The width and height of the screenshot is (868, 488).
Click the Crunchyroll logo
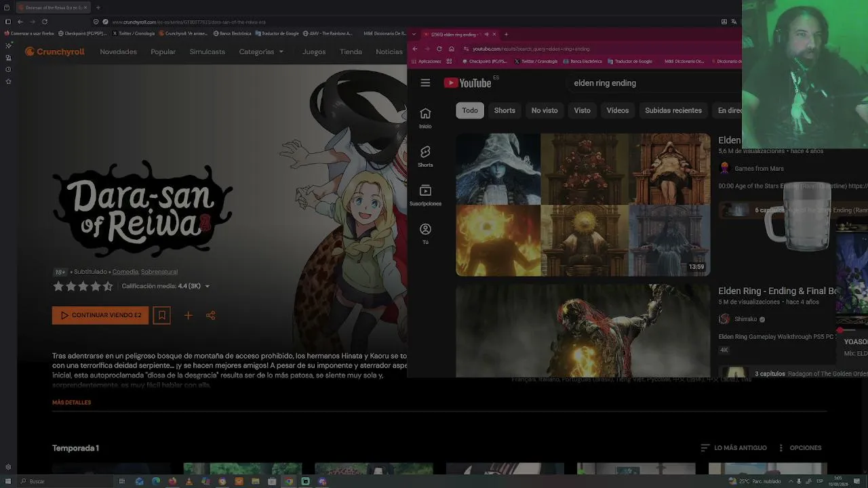[55, 52]
